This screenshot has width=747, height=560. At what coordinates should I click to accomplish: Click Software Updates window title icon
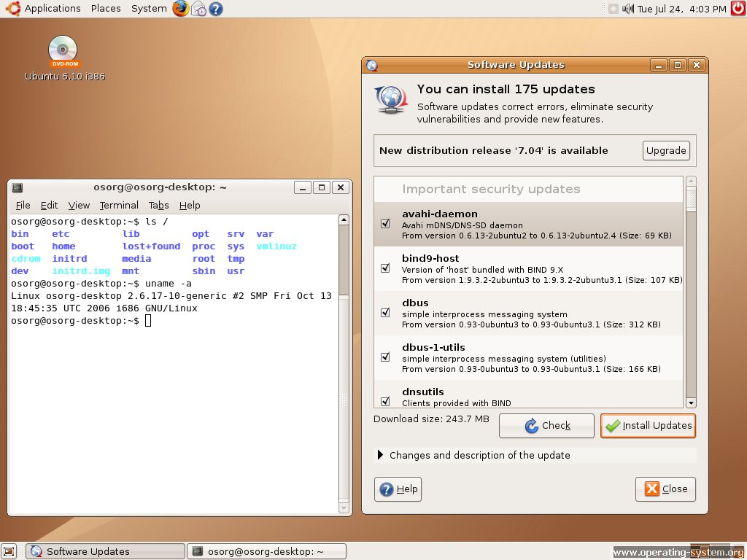click(x=372, y=65)
